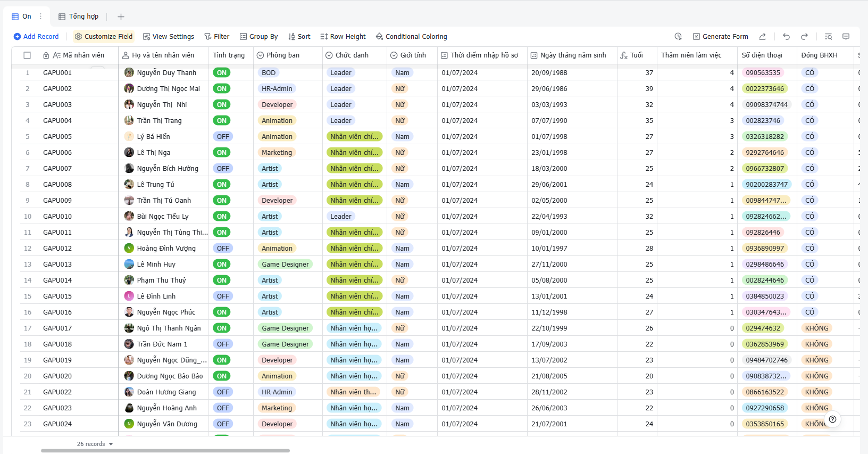Click Add Record button
Image resolution: width=868 pixels, height=454 pixels.
tap(36, 37)
